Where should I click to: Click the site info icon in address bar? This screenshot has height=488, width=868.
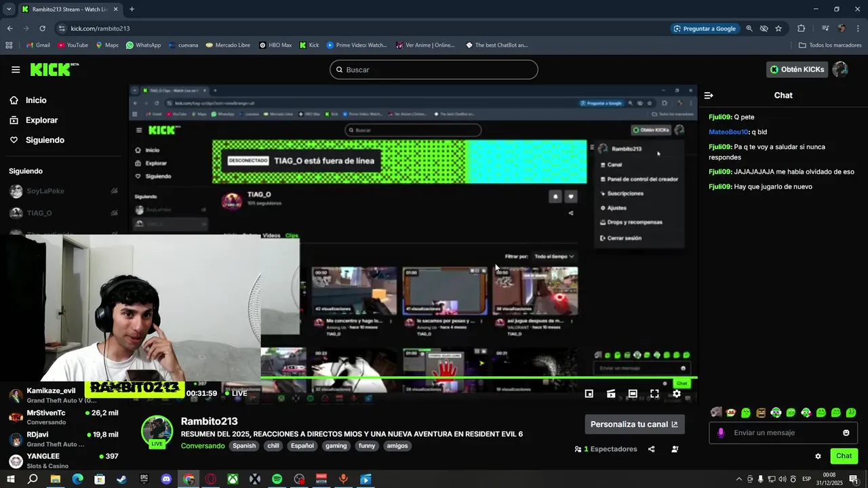tap(62, 28)
